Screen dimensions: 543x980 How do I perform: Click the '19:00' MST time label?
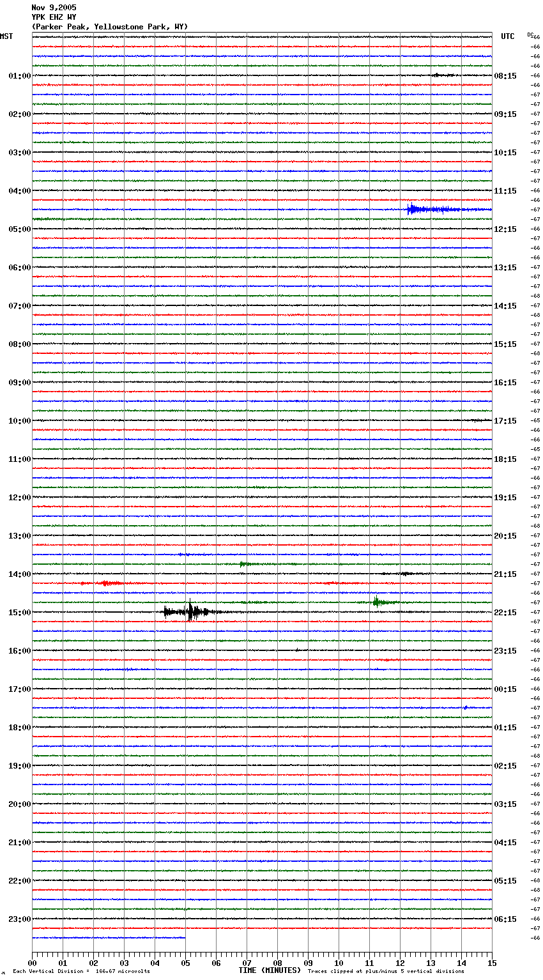pyautogui.click(x=20, y=766)
